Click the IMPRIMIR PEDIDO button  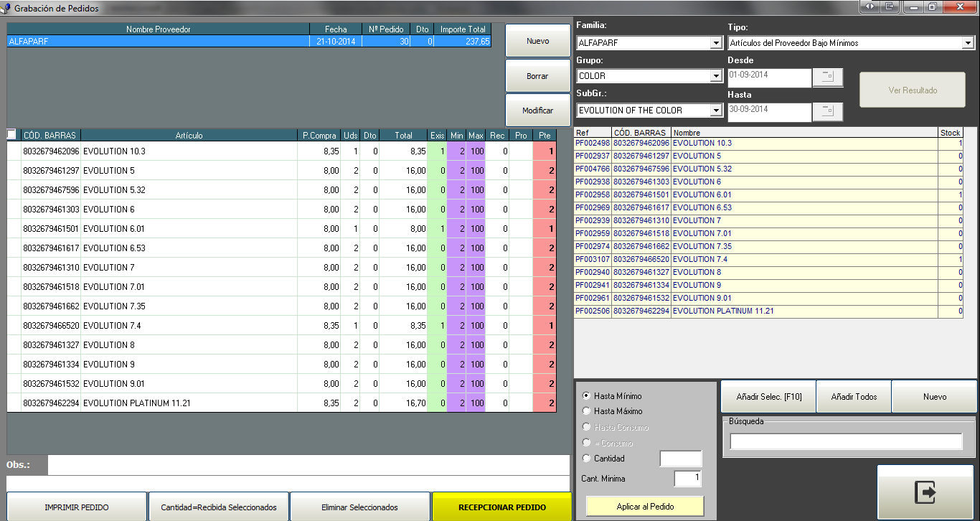point(77,507)
